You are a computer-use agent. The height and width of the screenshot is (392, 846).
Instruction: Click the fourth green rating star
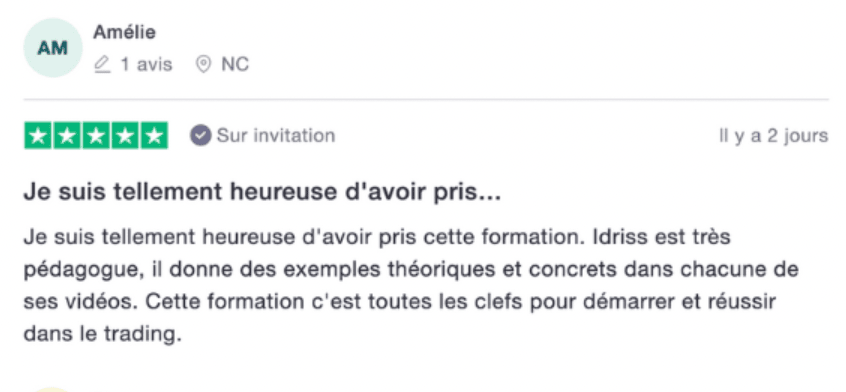tap(125, 136)
